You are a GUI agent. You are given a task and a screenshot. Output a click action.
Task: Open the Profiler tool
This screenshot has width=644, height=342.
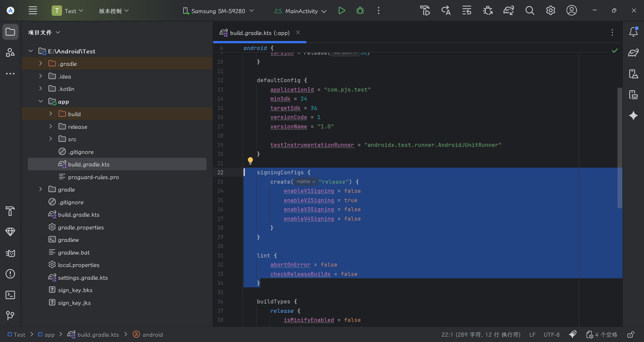tap(10, 232)
